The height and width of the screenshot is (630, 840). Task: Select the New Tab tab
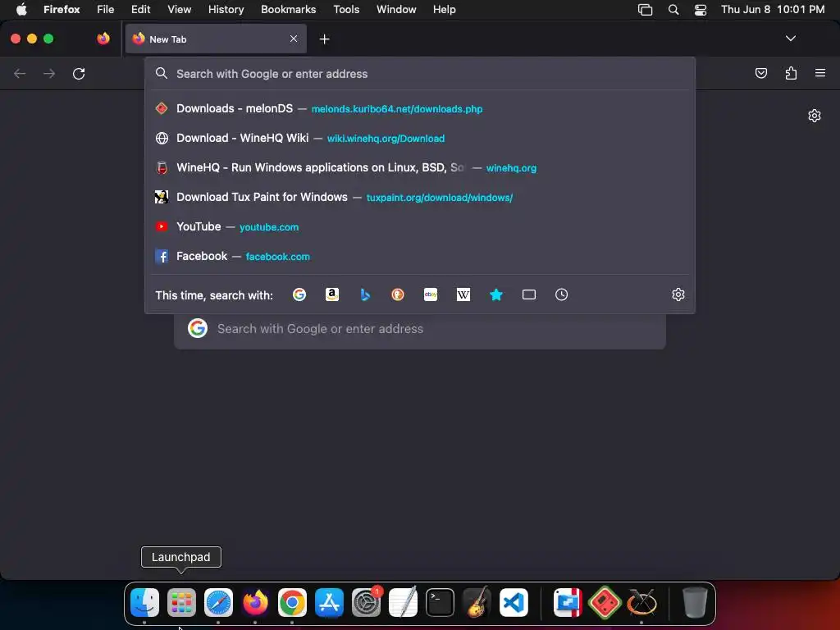216,39
